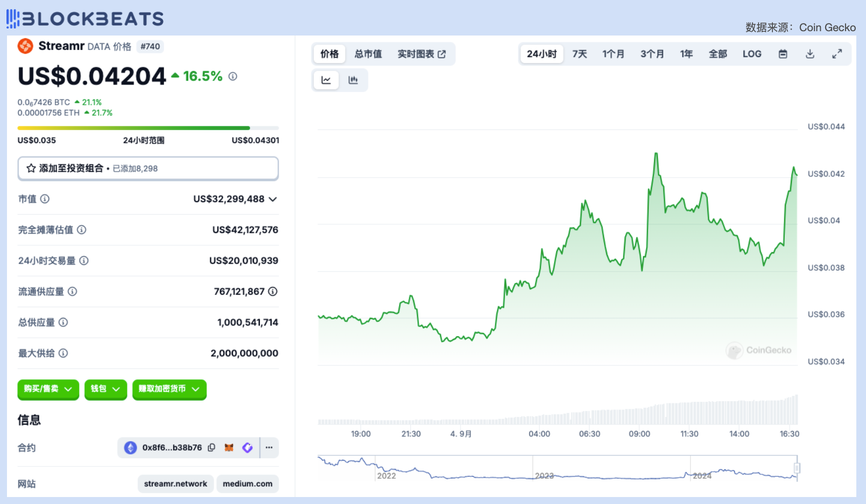Click the MetaMask fox icon
866x504 pixels.
tap(229, 448)
